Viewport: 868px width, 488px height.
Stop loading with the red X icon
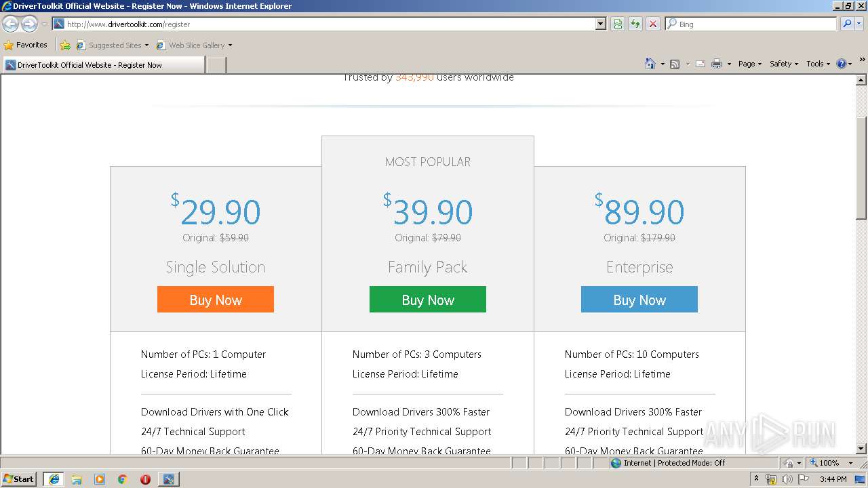point(652,24)
